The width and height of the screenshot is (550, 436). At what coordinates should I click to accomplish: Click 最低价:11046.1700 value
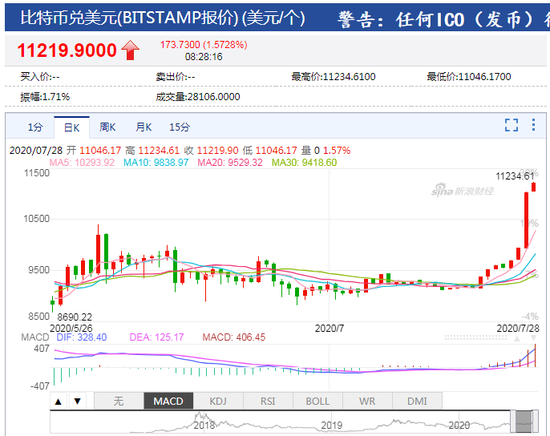[469, 76]
